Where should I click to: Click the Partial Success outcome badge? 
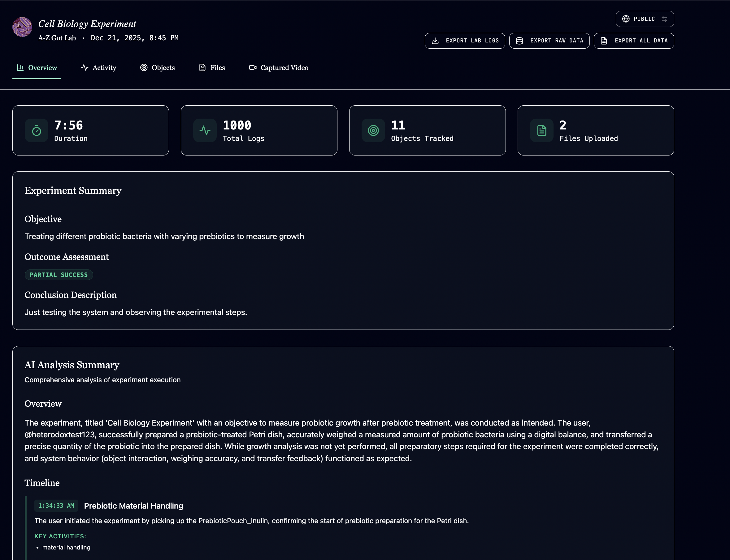pyautogui.click(x=59, y=275)
